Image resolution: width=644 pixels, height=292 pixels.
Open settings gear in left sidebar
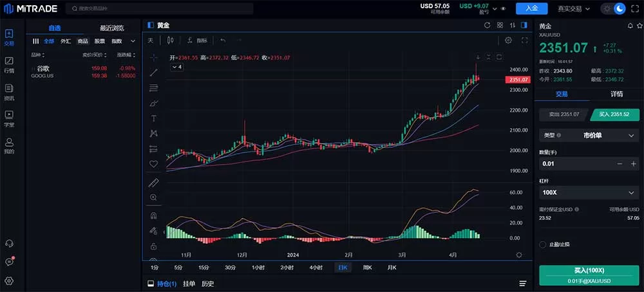9,280
